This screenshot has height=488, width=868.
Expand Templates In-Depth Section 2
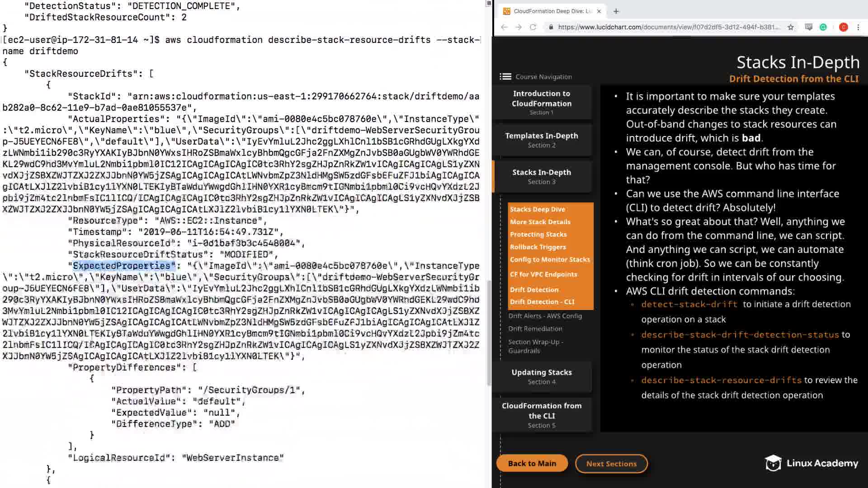pyautogui.click(x=542, y=140)
